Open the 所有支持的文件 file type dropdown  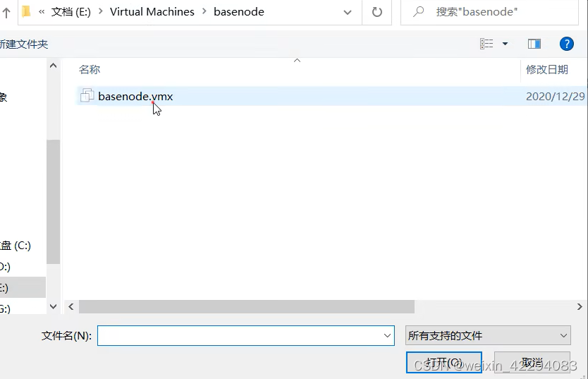(x=488, y=335)
